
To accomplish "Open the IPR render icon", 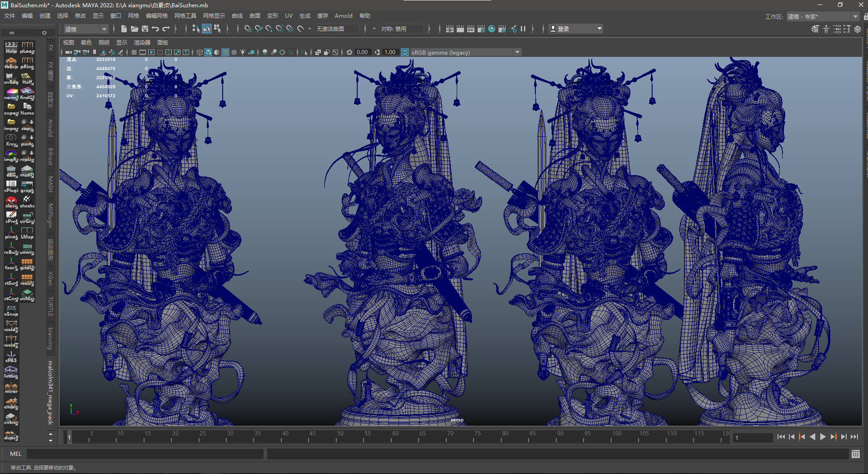I will pos(471,29).
